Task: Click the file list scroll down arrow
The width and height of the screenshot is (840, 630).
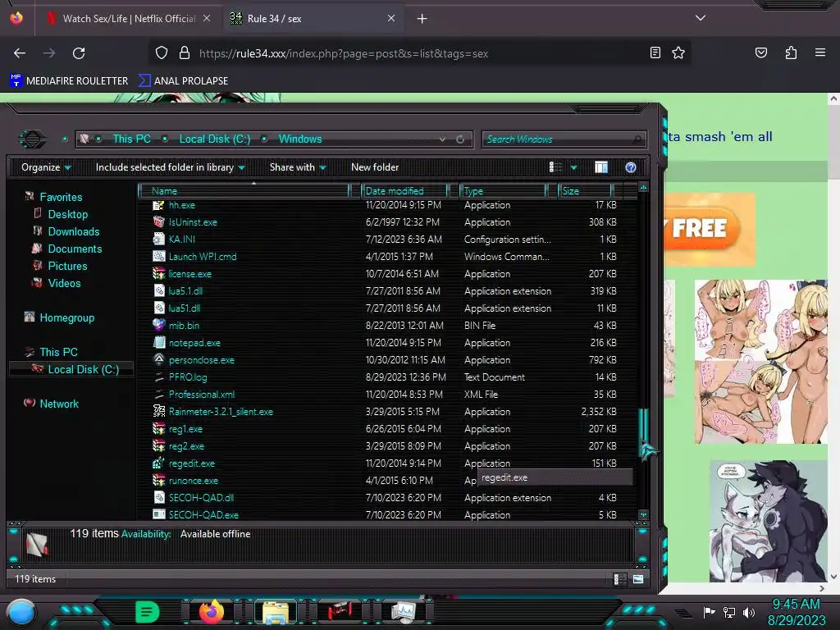Action: tap(643, 514)
